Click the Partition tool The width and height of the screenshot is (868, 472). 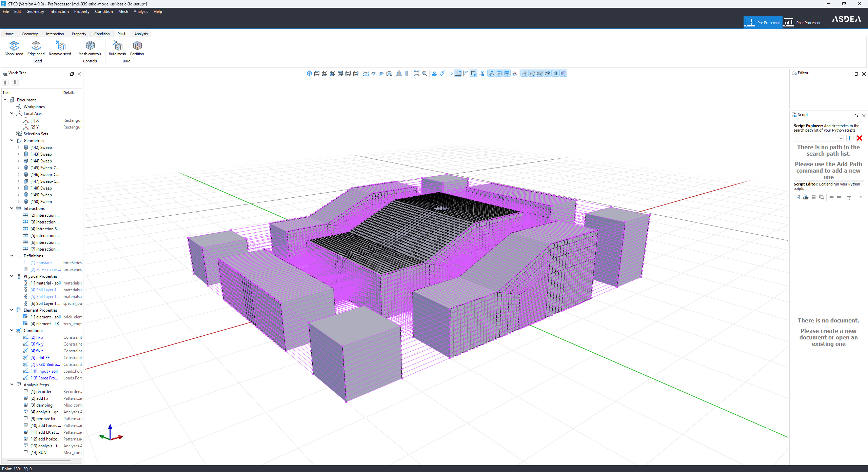(x=137, y=48)
